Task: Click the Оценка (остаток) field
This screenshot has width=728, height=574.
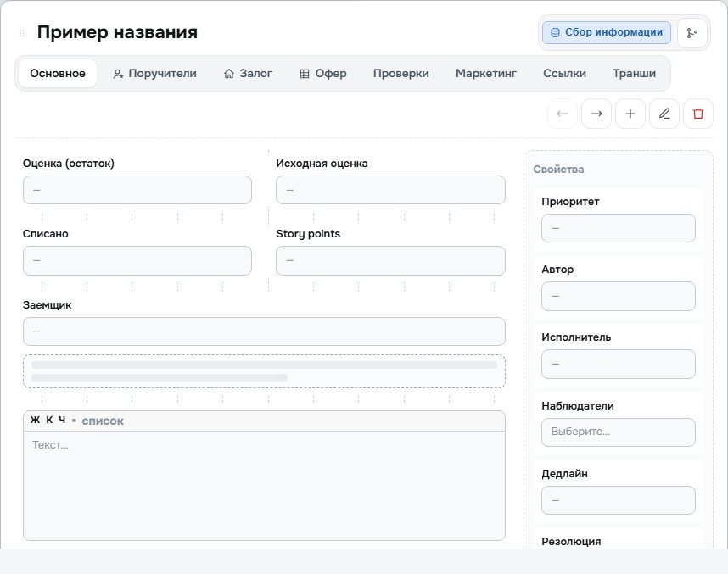Action: [137, 190]
